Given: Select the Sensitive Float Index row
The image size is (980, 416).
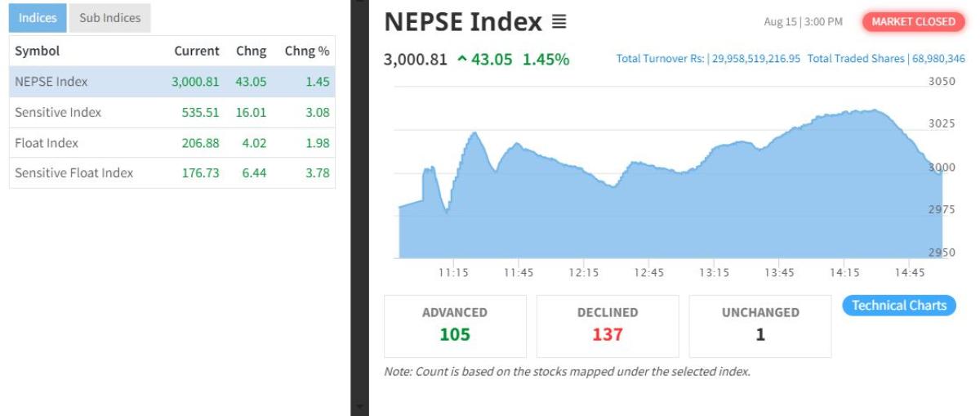Looking at the screenshot, I should pyautogui.click(x=171, y=172).
